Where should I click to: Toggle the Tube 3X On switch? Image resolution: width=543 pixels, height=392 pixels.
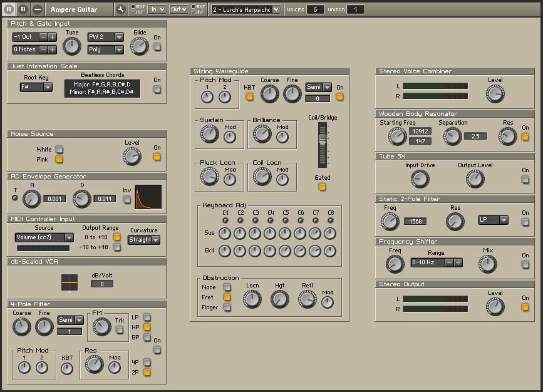(525, 180)
